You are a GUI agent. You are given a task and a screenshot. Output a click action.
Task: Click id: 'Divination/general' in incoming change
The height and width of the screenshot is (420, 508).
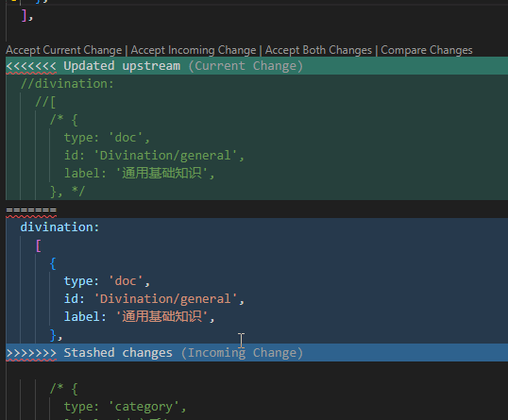154,299
